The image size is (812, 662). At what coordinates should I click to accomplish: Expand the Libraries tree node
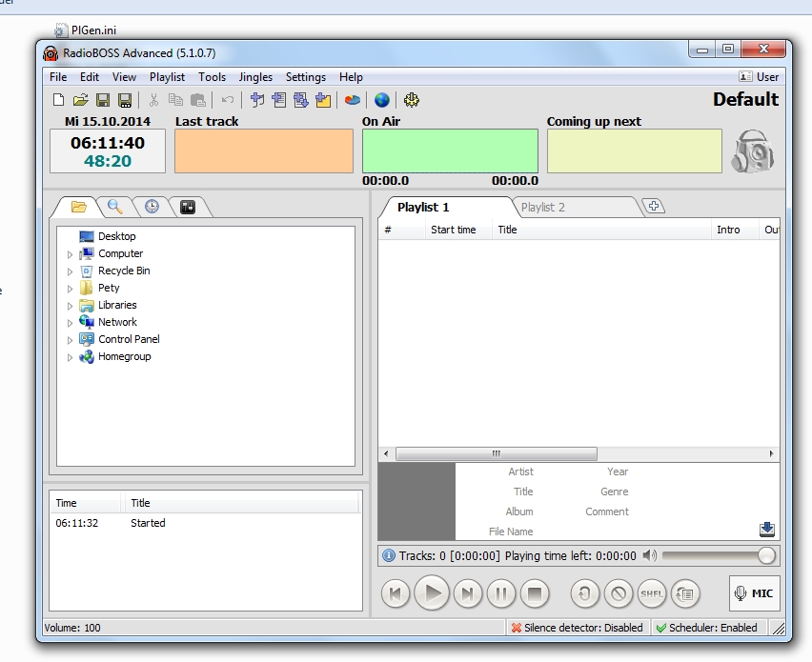[x=70, y=306]
